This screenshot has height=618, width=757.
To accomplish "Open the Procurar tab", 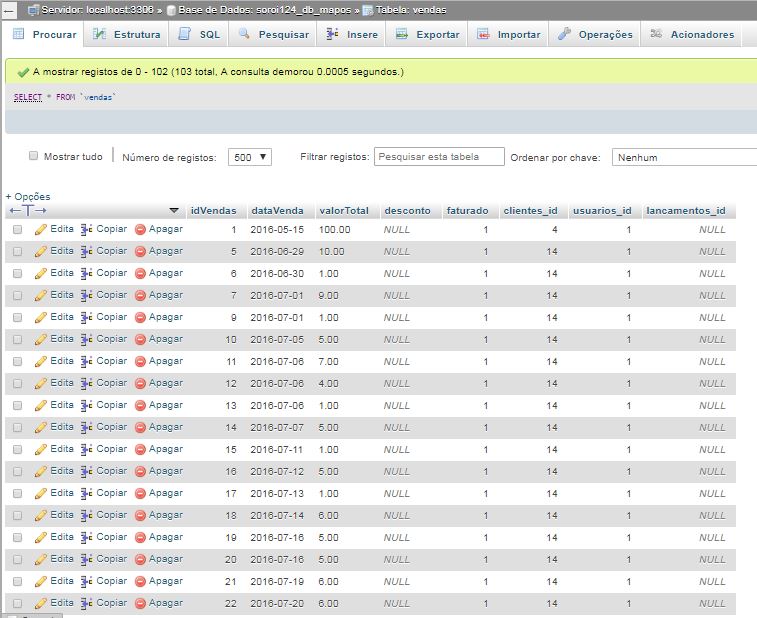I will [44, 34].
